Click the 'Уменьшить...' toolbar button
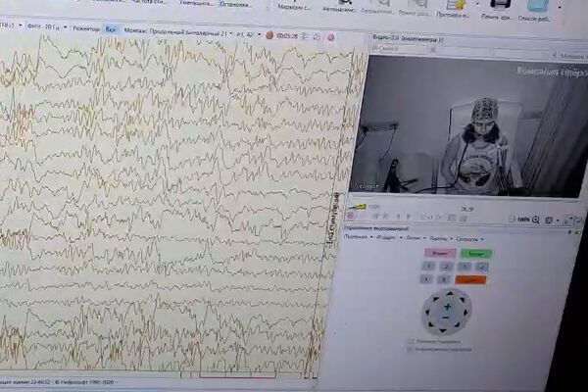The height and width of the screenshot is (392, 588). pyautogui.click(x=197, y=4)
